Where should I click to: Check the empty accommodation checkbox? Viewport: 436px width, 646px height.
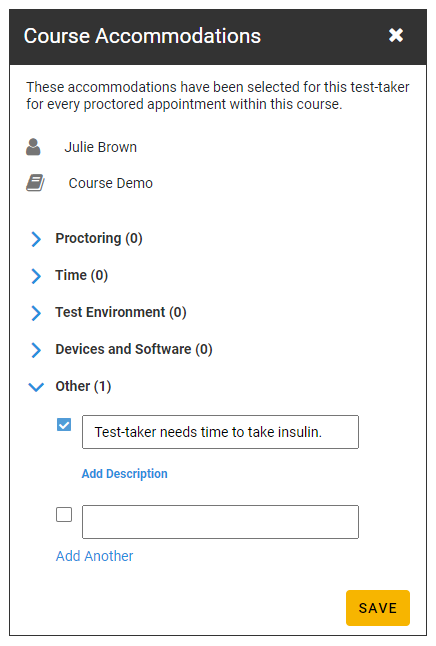pyautogui.click(x=64, y=514)
